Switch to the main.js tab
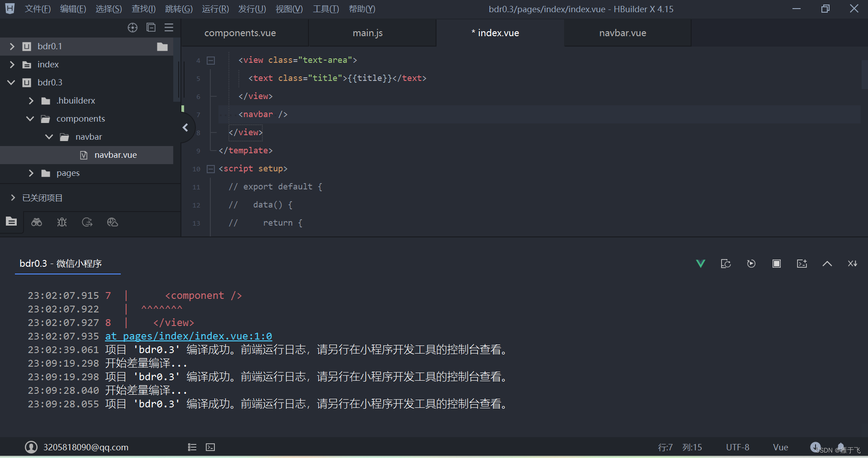 [x=372, y=33]
